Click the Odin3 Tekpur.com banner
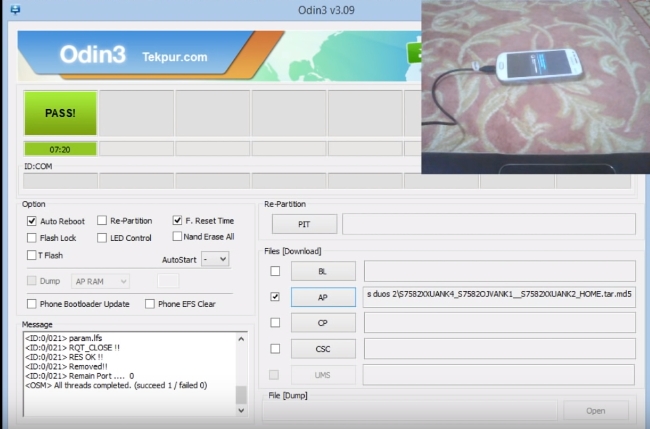Screen dimensions: 650x429 [x=219, y=56]
